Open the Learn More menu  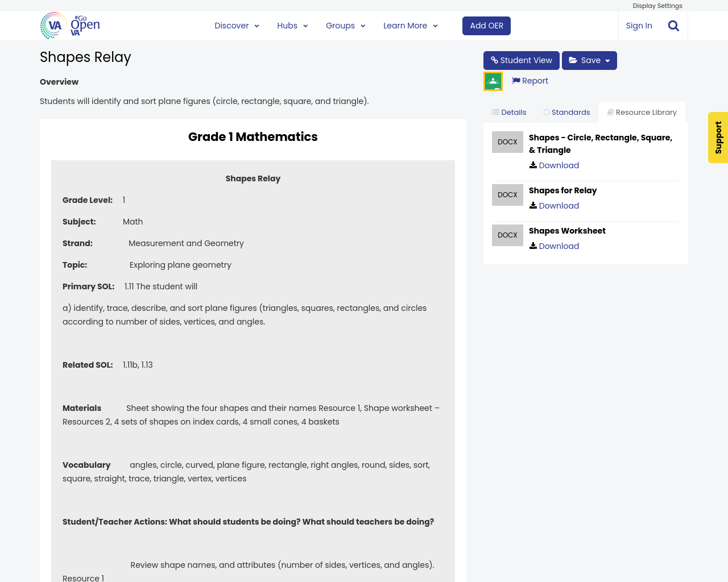click(x=410, y=26)
